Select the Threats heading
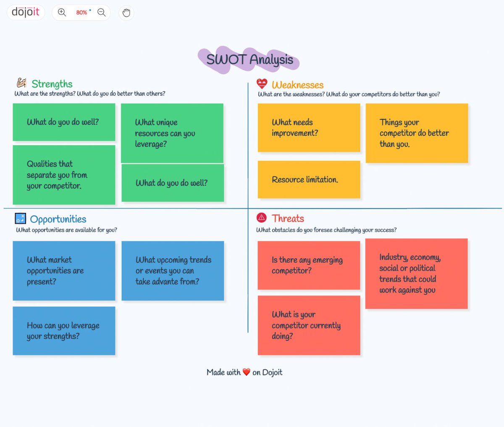 [x=288, y=218]
